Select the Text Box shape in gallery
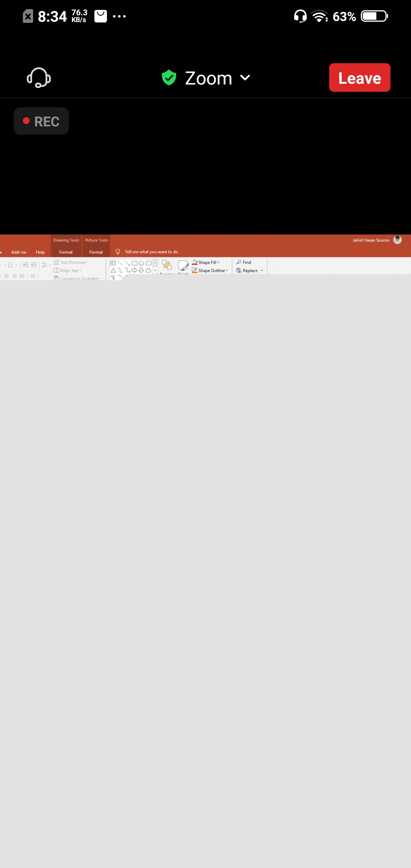 [x=113, y=263]
